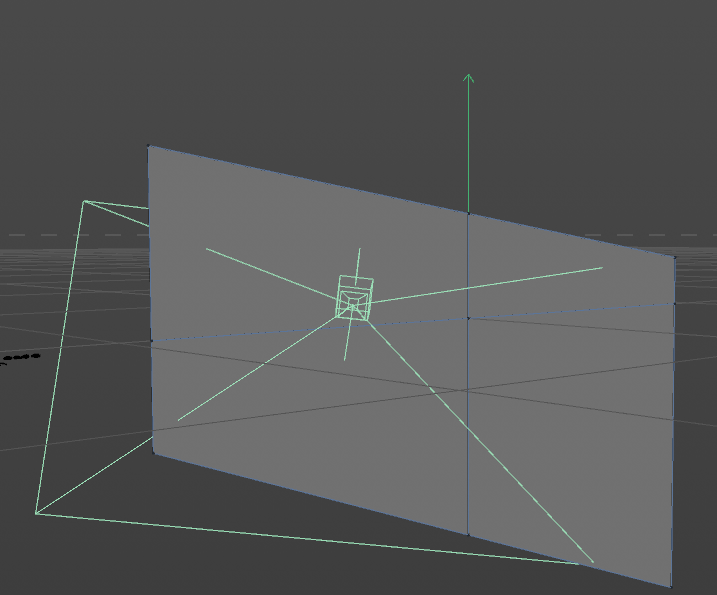Select the plane's bottom-right corner point
Image resolution: width=717 pixels, height=595 pixels.
671,586
